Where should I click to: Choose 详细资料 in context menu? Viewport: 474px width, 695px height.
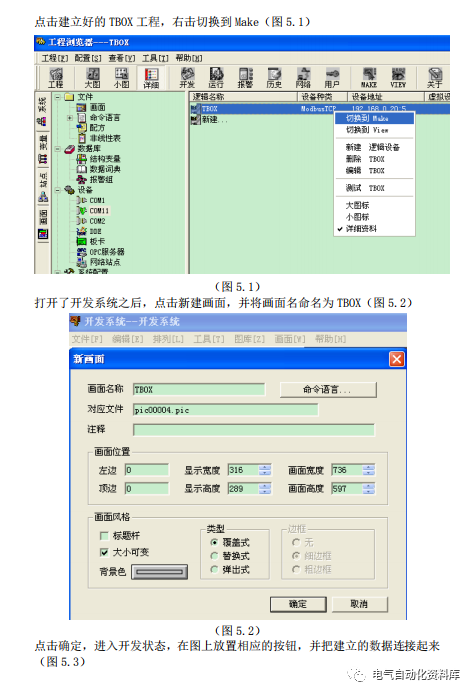click(374, 229)
